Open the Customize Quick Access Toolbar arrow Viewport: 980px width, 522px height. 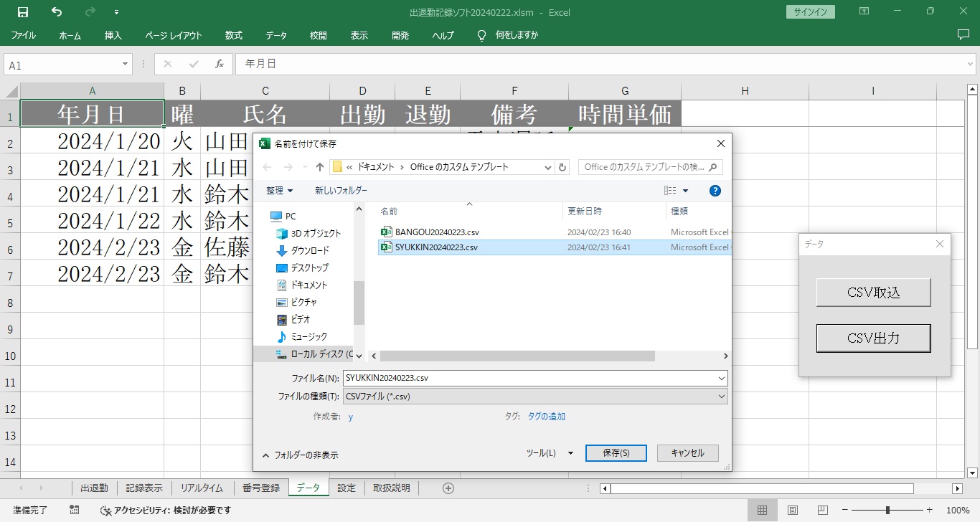coord(117,13)
